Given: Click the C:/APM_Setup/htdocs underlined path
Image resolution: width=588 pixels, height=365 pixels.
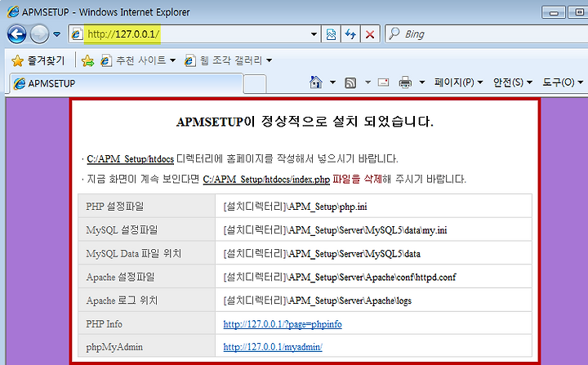Looking at the screenshot, I should click(x=130, y=159).
